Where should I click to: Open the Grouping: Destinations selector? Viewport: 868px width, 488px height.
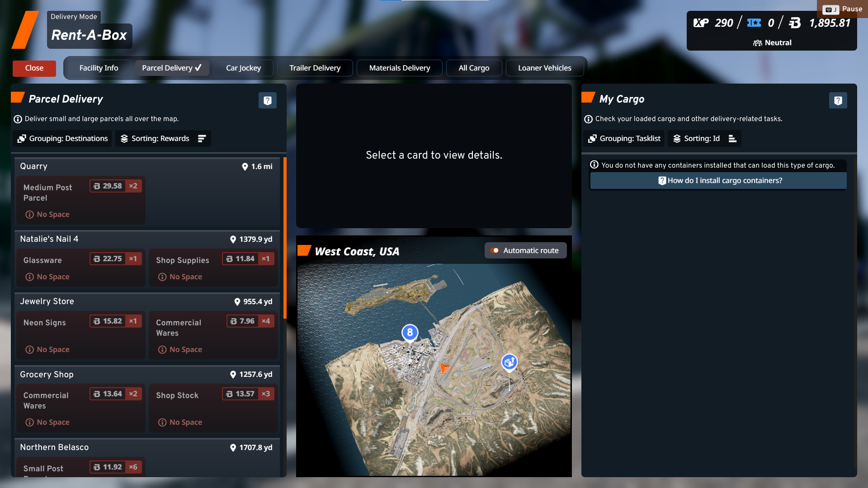click(x=63, y=139)
